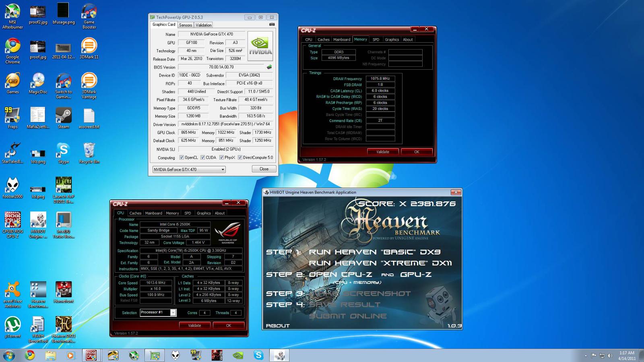
Task: Toggle the DirectCompute 5.0 checkbox
Action: [240, 157]
